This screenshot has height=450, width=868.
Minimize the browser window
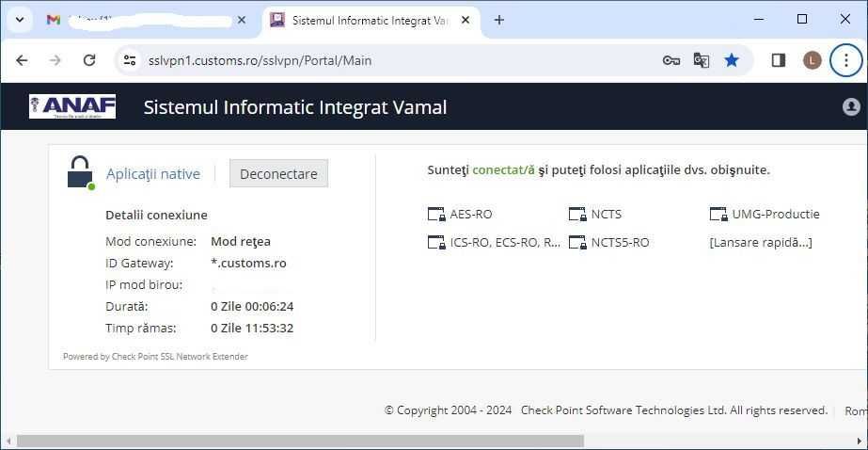click(760, 20)
